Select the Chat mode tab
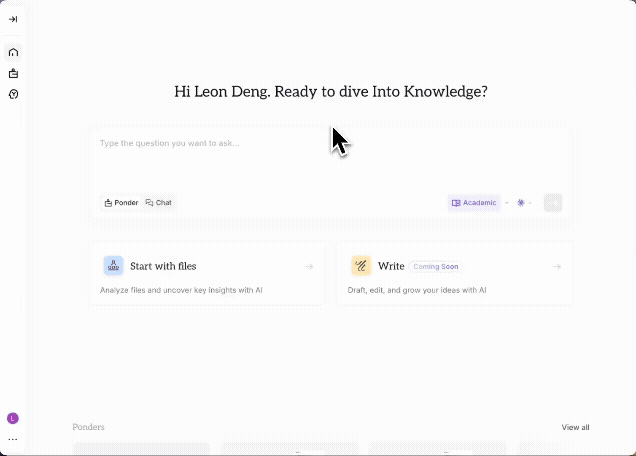The height and width of the screenshot is (456, 636). coord(159,202)
